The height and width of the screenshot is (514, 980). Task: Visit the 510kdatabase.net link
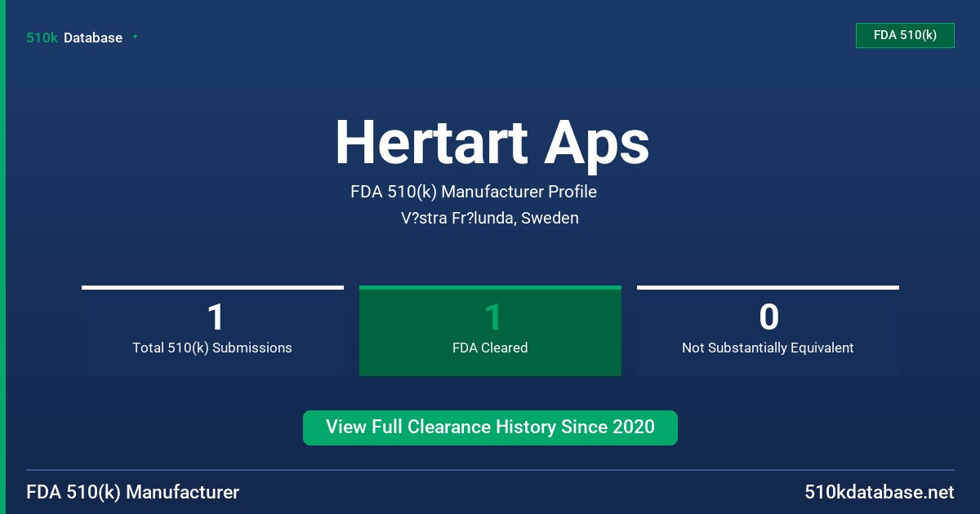[880, 493]
